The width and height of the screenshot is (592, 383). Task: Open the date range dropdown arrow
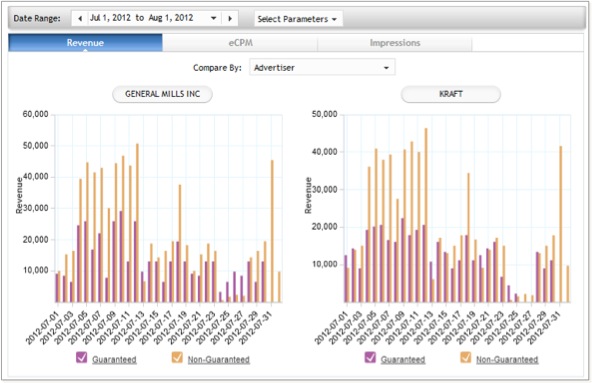[213, 18]
